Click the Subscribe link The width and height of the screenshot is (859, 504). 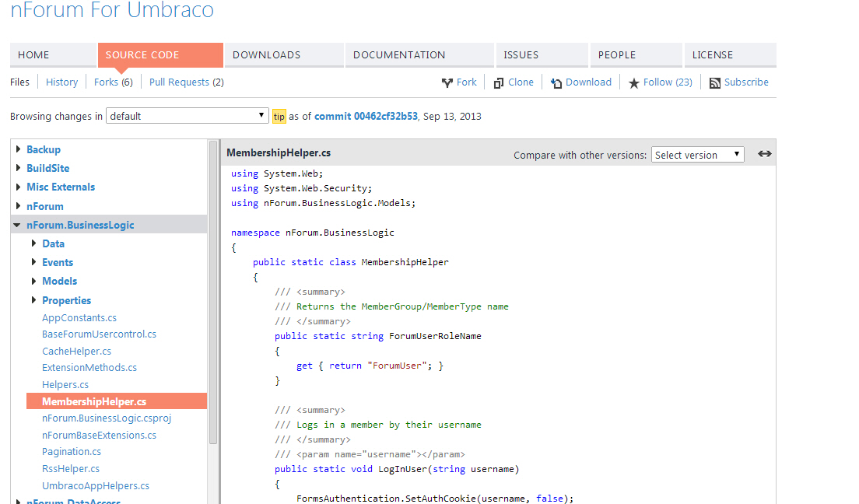[x=746, y=82]
